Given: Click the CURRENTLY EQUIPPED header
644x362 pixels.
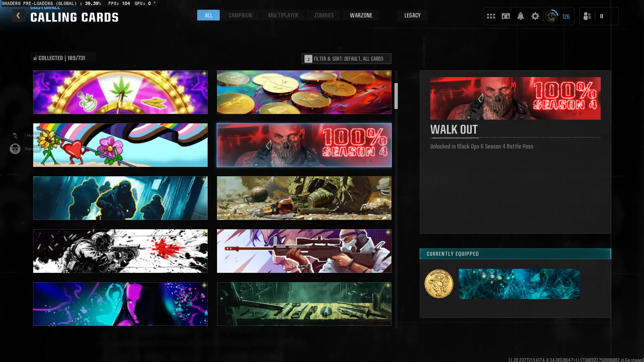Looking at the screenshot, I should click(x=515, y=254).
